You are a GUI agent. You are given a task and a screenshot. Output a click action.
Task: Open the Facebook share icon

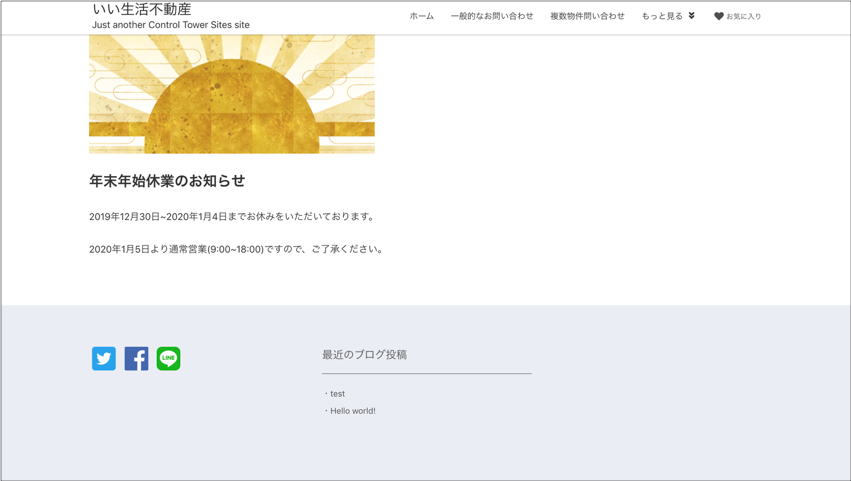point(136,358)
